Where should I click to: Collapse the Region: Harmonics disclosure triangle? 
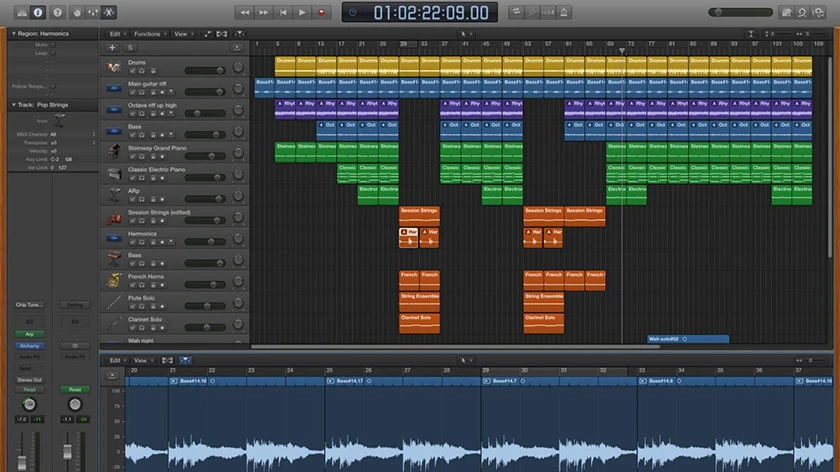(13, 33)
